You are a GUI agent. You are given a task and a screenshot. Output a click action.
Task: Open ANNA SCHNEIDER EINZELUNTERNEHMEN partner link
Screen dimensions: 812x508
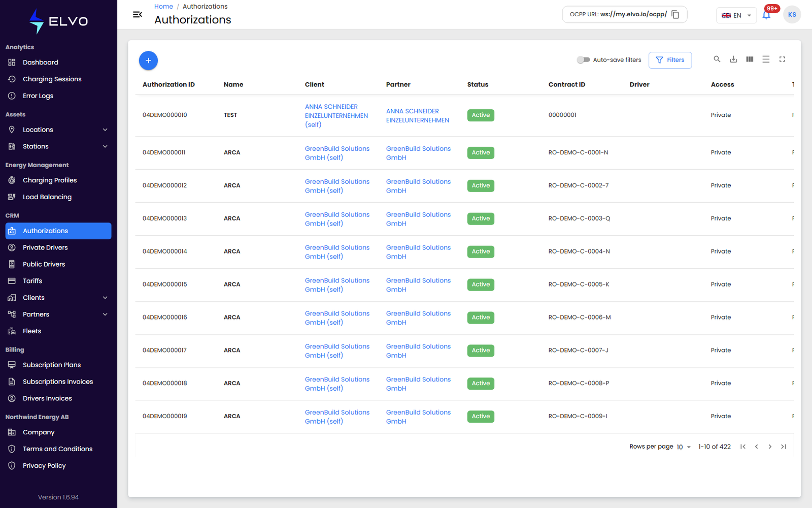pos(417,116)
